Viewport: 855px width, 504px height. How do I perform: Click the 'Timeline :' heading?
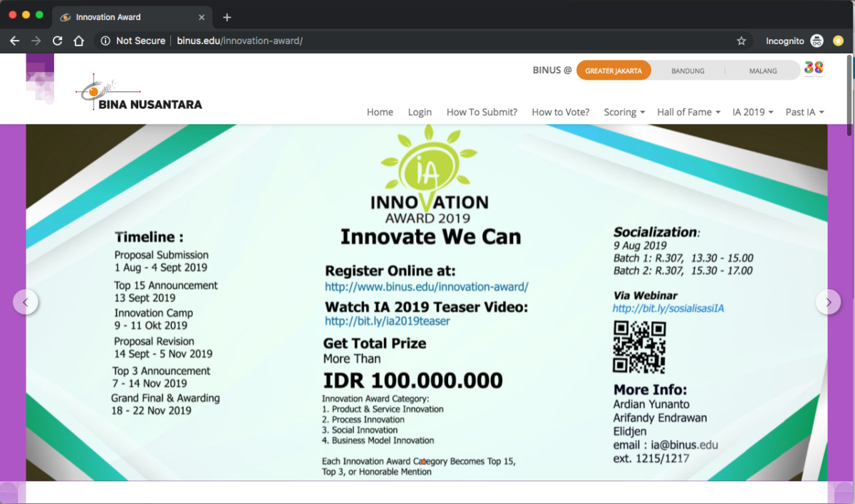point(149,237)
